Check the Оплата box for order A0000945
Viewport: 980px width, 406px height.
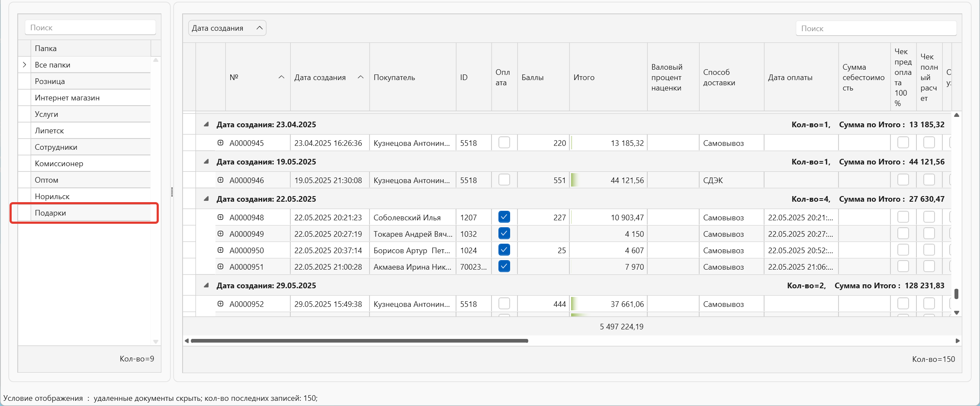(x=504, y=142)
